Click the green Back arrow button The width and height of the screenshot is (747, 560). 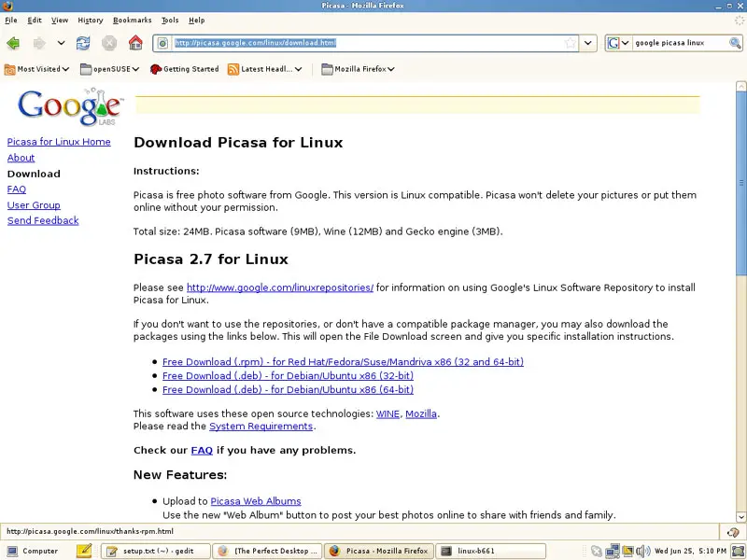pos(13,43)
